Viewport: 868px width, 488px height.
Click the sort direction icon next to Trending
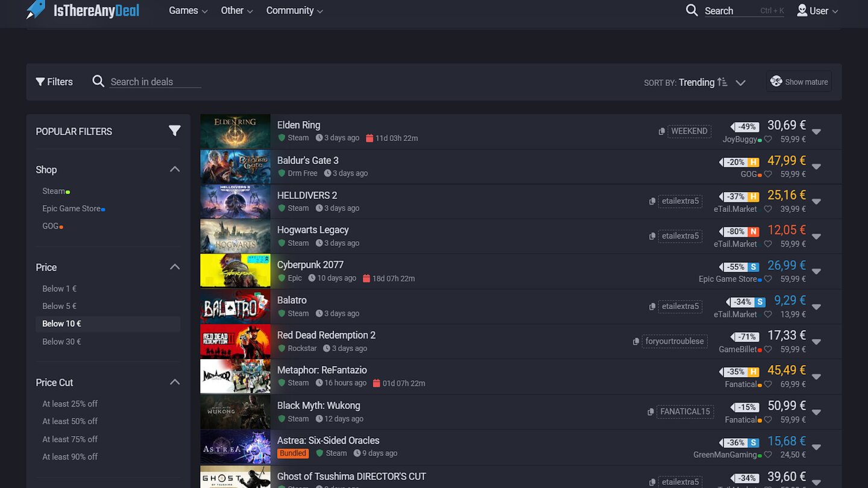click(x=722, y=83)
